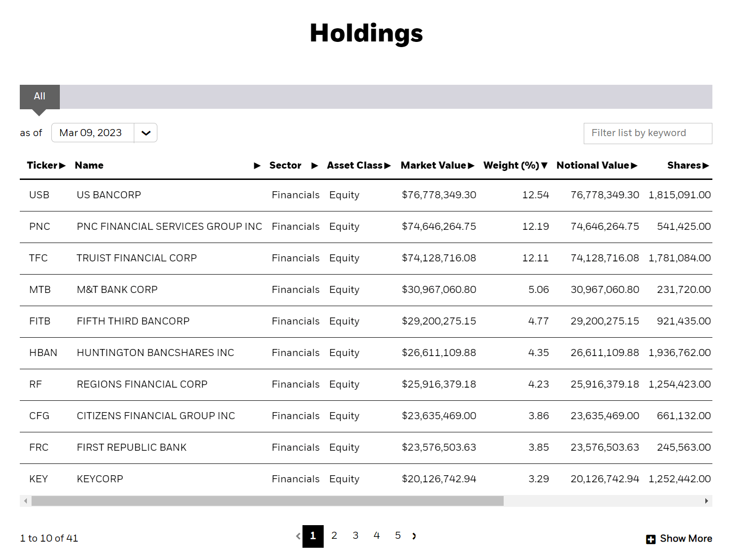
Task: Click notional value 23,635,469.00
Action: point(605,416)
